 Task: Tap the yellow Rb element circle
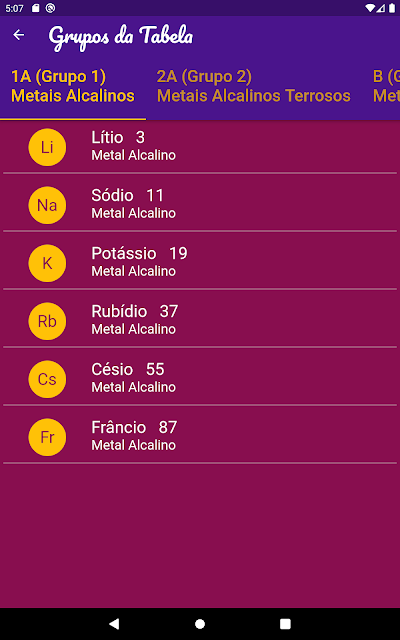[47, 321]
